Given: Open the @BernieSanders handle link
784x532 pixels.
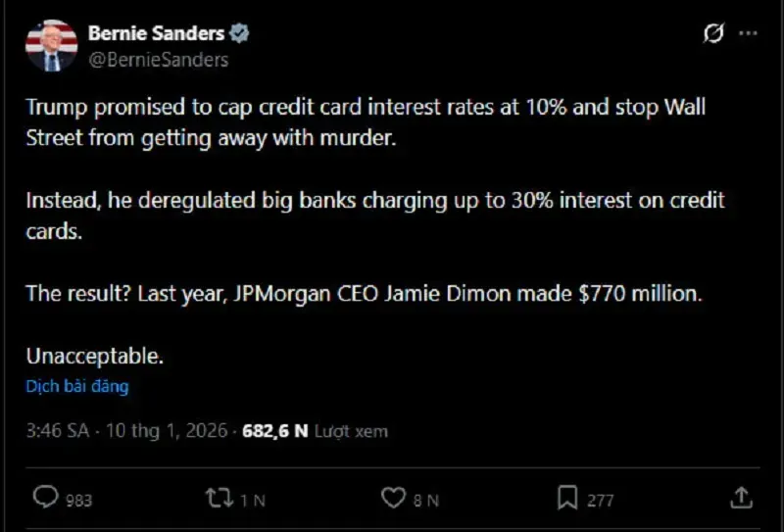Looking at the screenshot, I should [x=158, y=59].
